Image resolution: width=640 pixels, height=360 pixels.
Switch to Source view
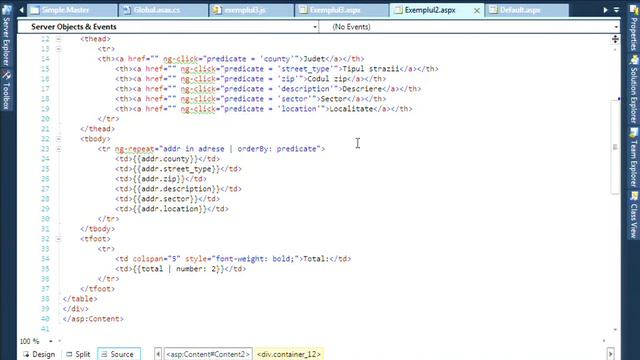point(118,354)
